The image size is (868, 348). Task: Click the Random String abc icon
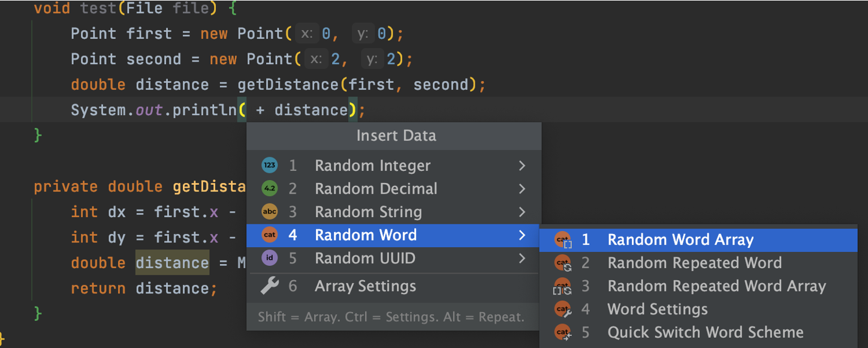tap(270, 212)
